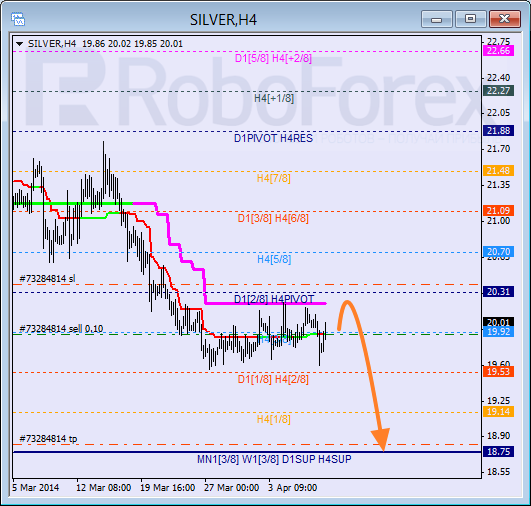Click the 27 Mar 00:00 time axis label
The image size is (531, 506).
pos(232,488)
